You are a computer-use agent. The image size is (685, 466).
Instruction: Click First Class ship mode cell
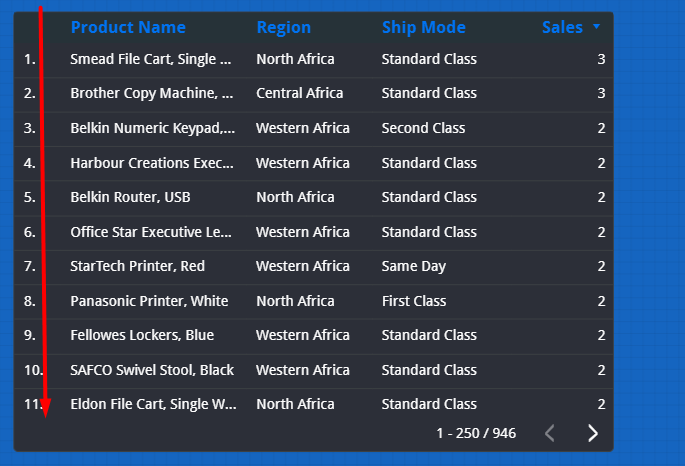(413, 301)
